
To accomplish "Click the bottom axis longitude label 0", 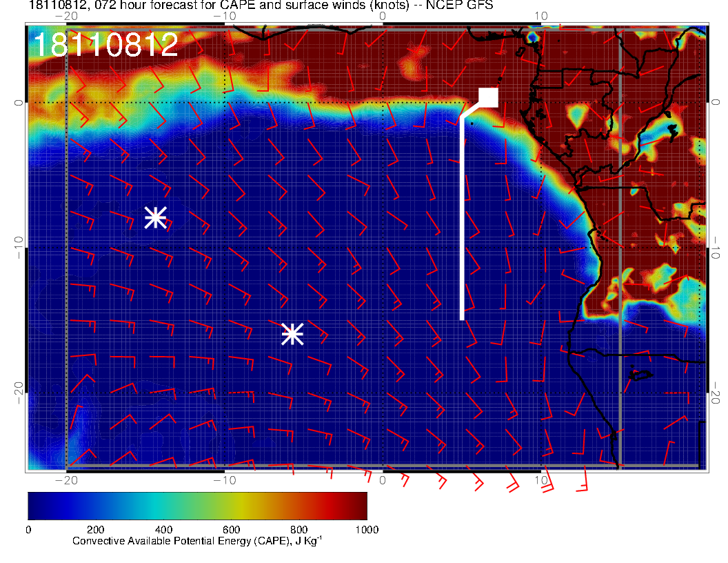I will pyautogui.click(x=383, y=480).
